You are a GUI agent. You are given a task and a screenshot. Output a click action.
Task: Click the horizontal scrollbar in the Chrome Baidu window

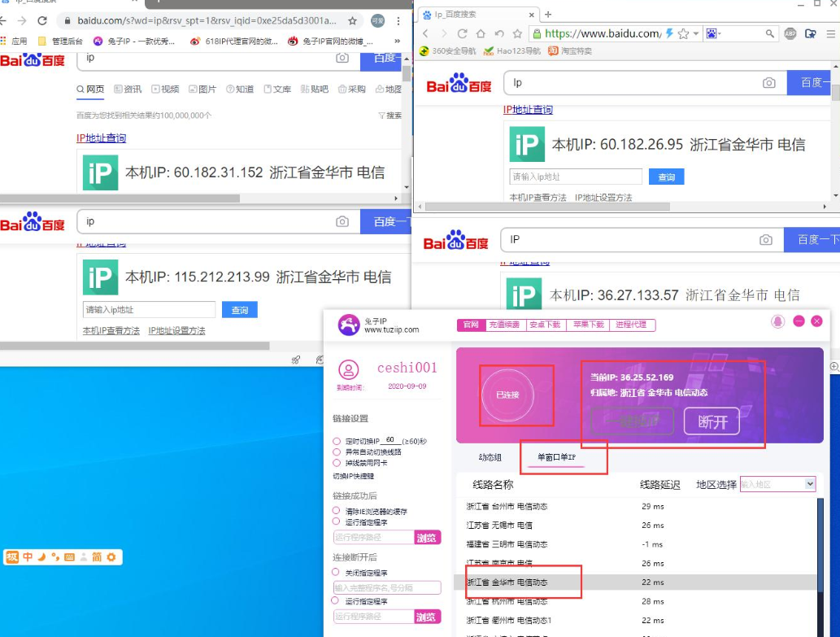point(120,199)
